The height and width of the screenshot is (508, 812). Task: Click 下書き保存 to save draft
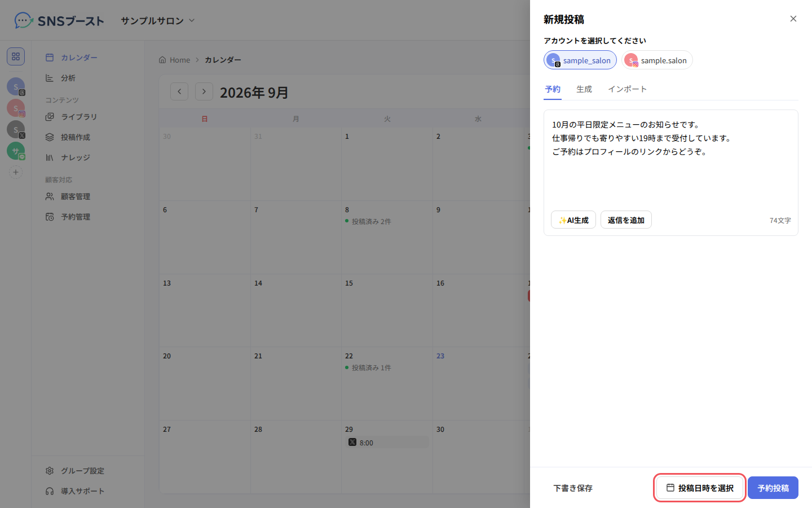573,488
